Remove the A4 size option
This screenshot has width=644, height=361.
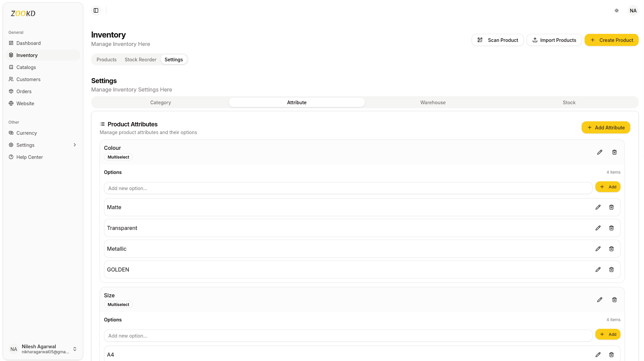pyautogui.click(x=611, y=355)
